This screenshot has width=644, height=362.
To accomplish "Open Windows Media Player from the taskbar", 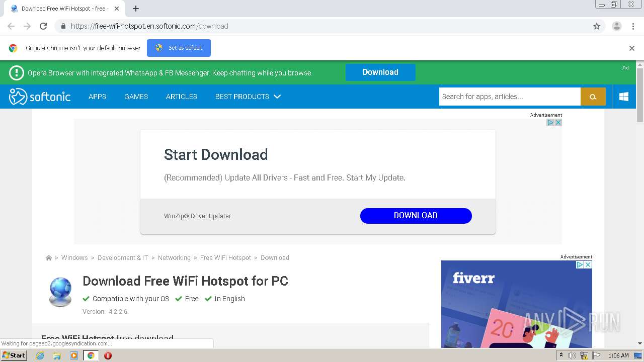I will click(74, 355).
